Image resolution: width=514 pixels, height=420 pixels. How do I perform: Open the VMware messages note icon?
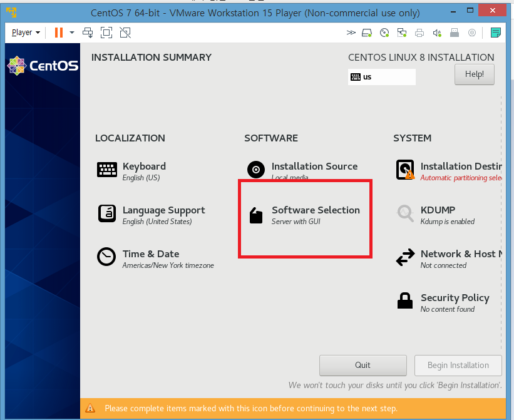(x=495, y=33)
